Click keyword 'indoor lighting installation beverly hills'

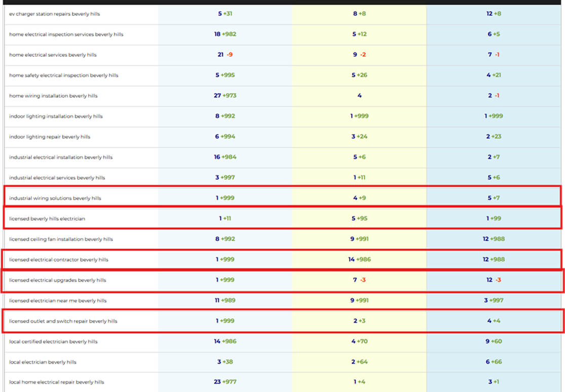[x=56, y=116]
